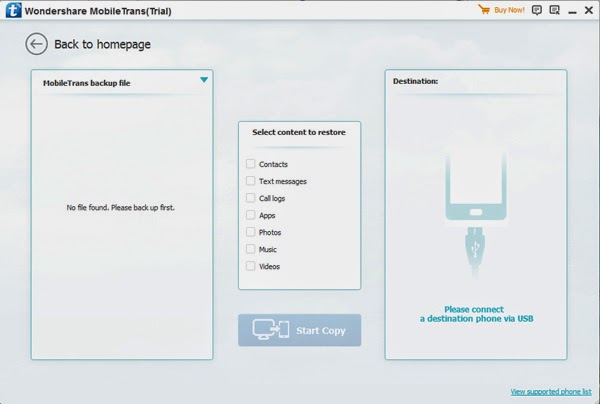Screen dimensions: 600x404
Task: Open the feedback speech bubble icon
Action: [537, 10]
